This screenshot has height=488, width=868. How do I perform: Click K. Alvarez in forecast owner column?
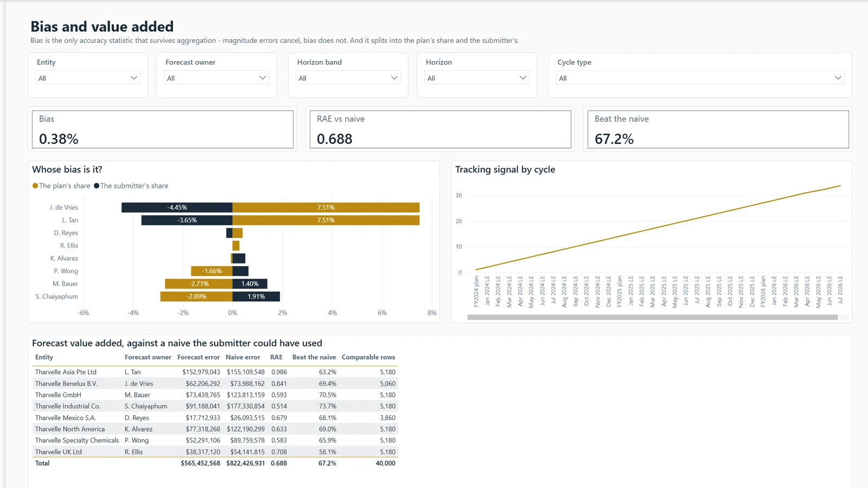point(138,429)
